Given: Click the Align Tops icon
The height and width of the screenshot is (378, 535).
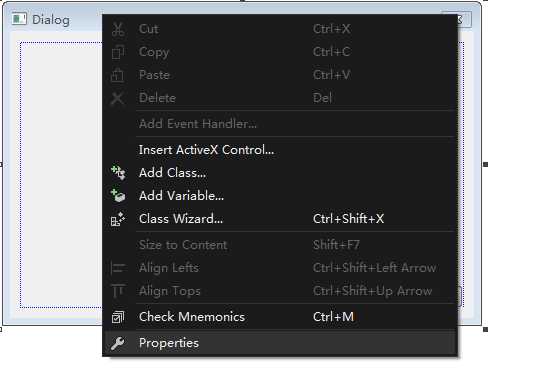Looking at the screenshot, I should (118, 291).
